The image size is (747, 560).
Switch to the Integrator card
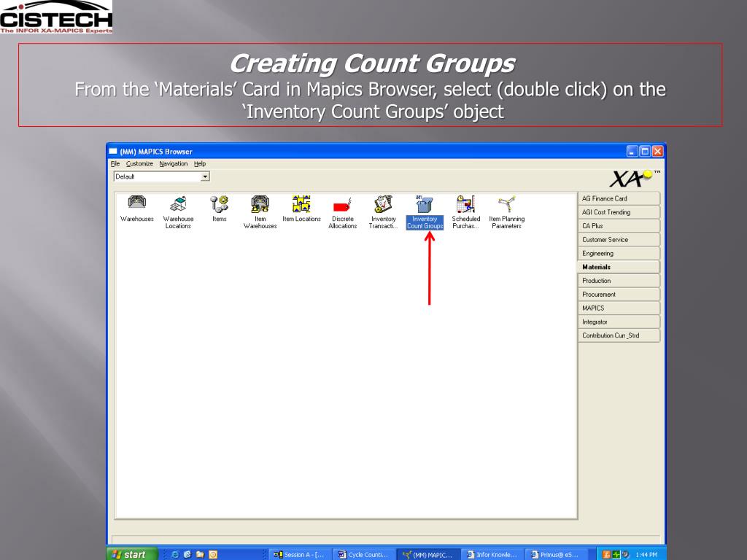619,322
